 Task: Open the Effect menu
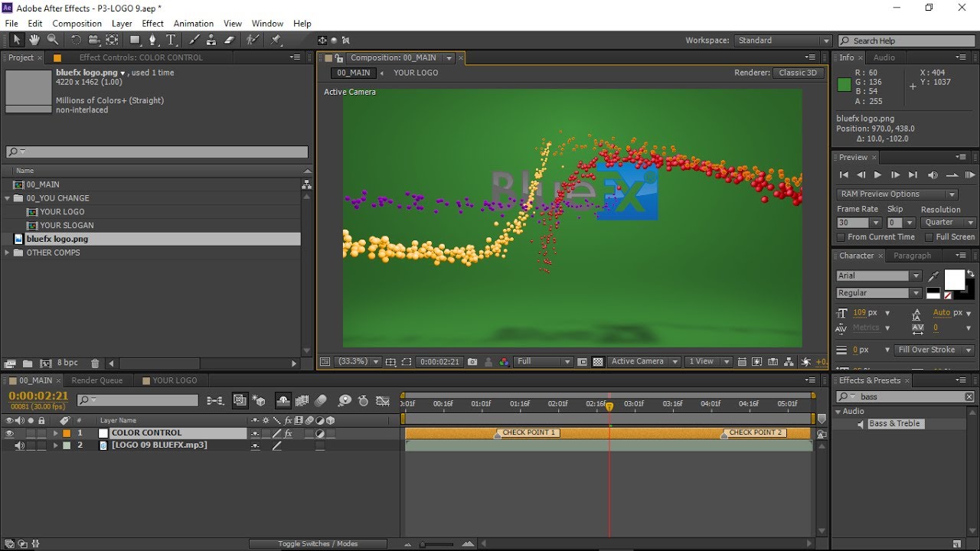pos(153,24)
